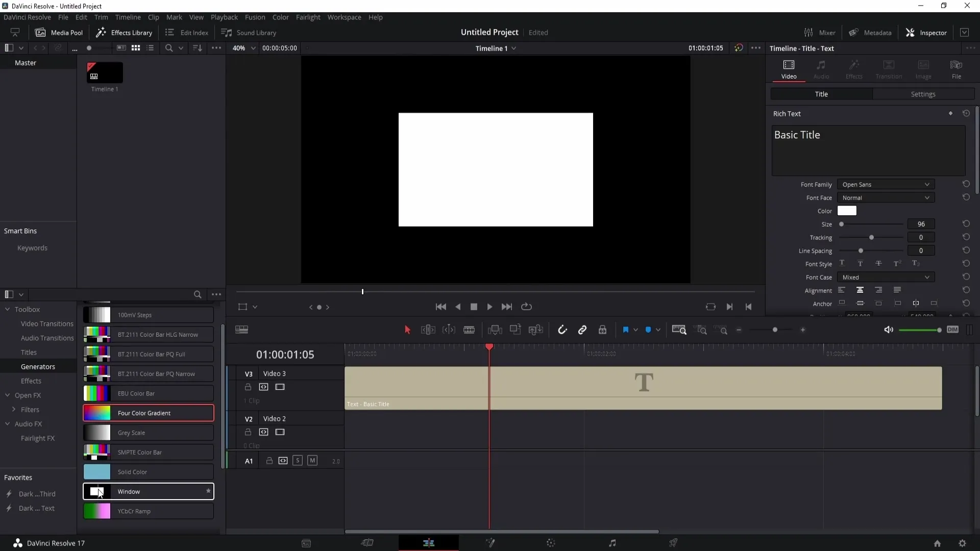Expand the Generators category in toolbox
The image size is (980, 551).
(x=38, y=367)
